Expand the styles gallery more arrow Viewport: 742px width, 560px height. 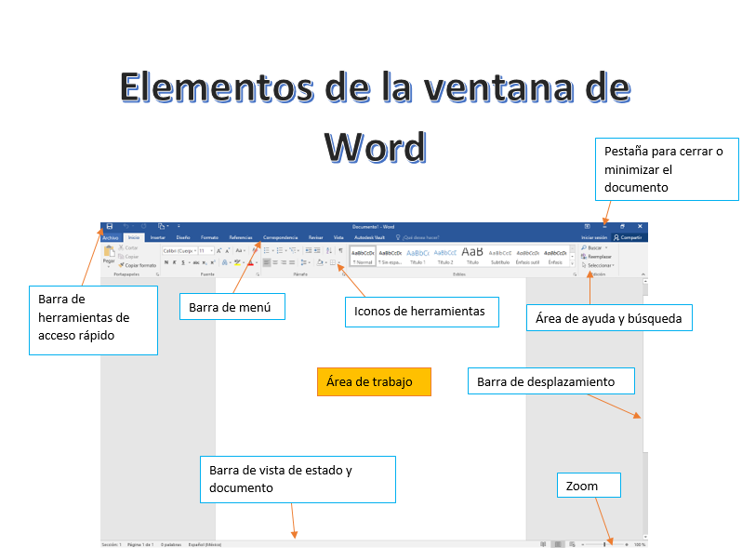click(x=572, y=264)
